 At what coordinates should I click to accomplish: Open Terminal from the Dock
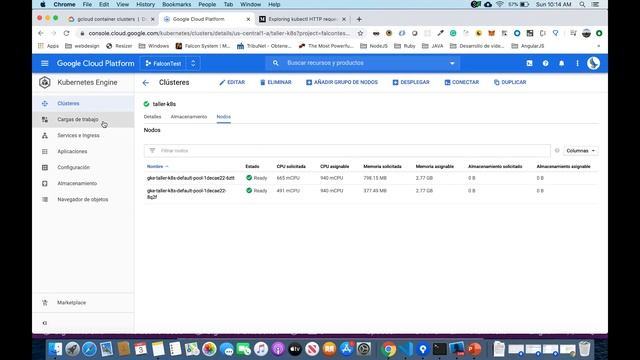[440, 349]
